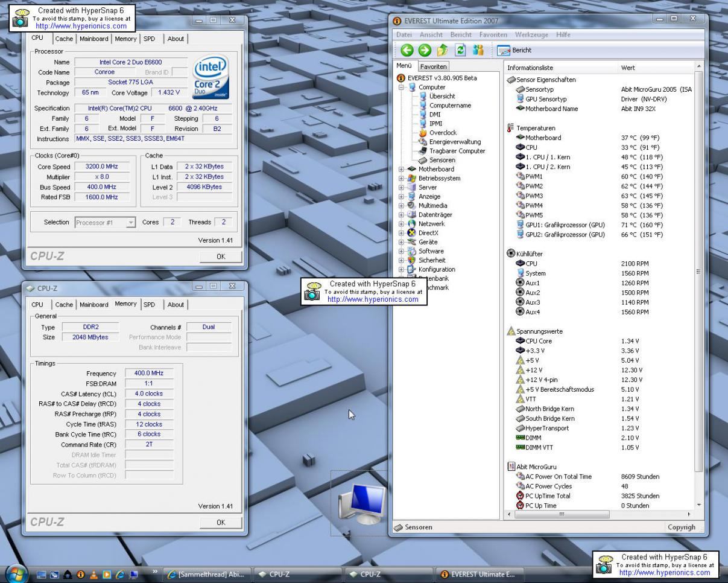Image resolution: width=728 pixels, height=583 pixels.
Task: Click the Anzeige monitor icon in tree
Action: click(x=412, y=196)
